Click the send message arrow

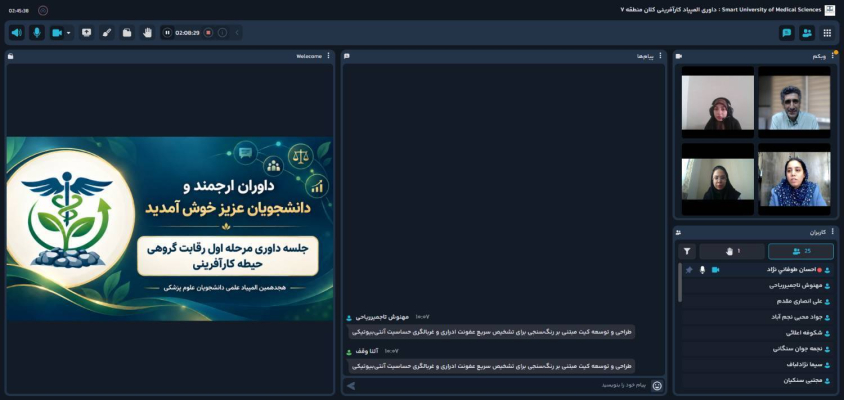(351, 385)
